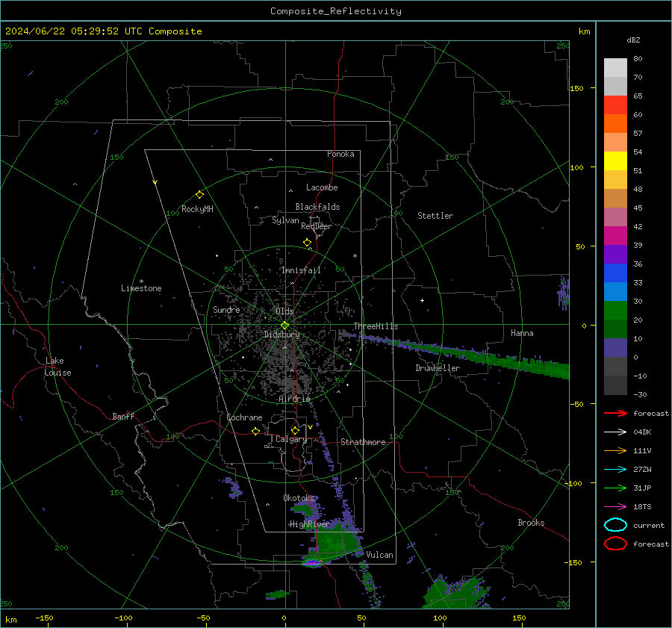The width and height of the screenshot is (672, 628).
Task: Click the red 'forecast' ellipse icon
Action: [615, 544]
